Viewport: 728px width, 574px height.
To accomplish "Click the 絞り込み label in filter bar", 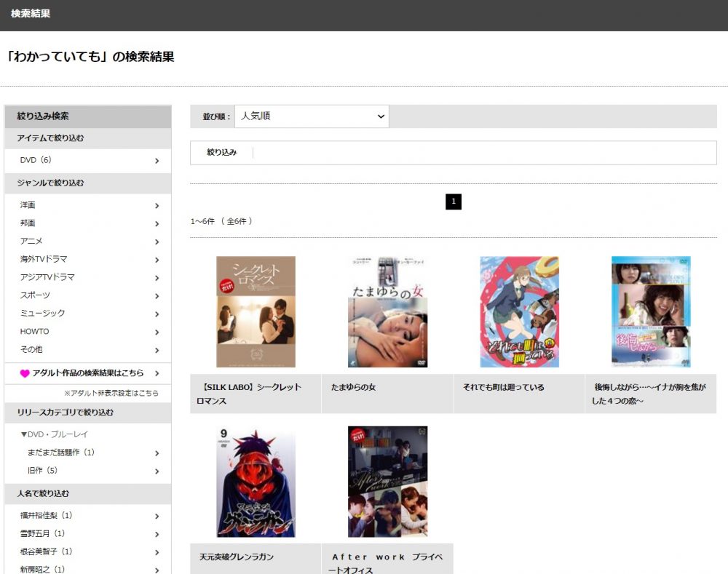I will (222, 152).
